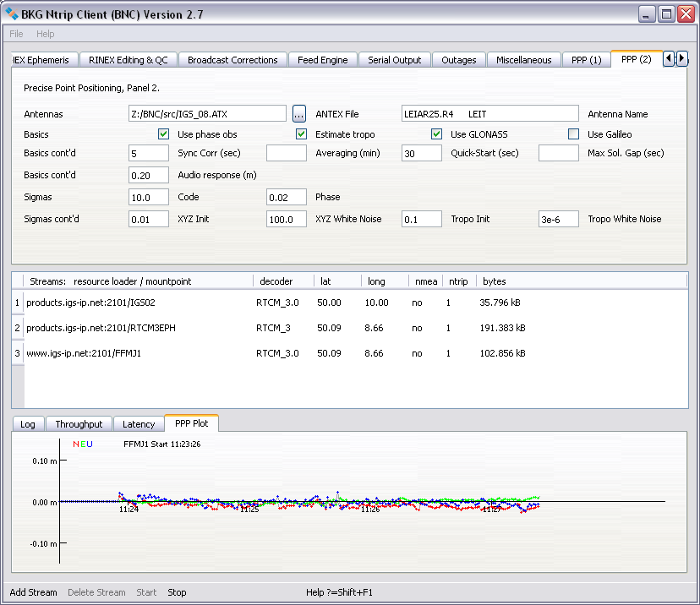The image size is (700, 605).
Task: Click the Antenna Name field LEIAR25.R4
Action: [x=489, y=113]
